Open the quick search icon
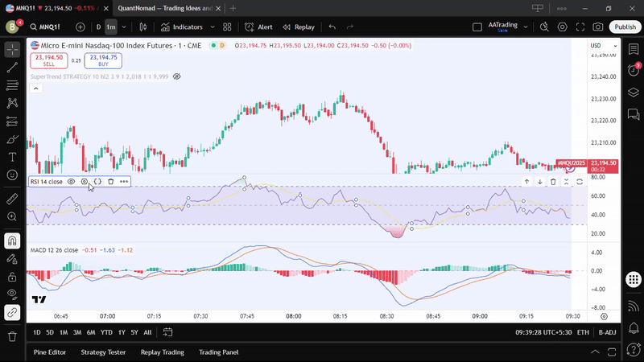The height and width of the screenshot is (362, 644). click(544, 27)
